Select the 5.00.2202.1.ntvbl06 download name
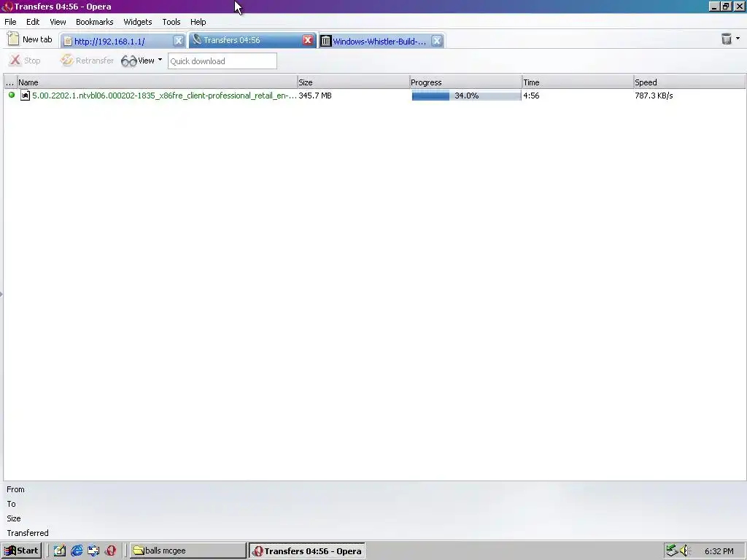This screenshot has width=747, height=560. click(164, 96)
